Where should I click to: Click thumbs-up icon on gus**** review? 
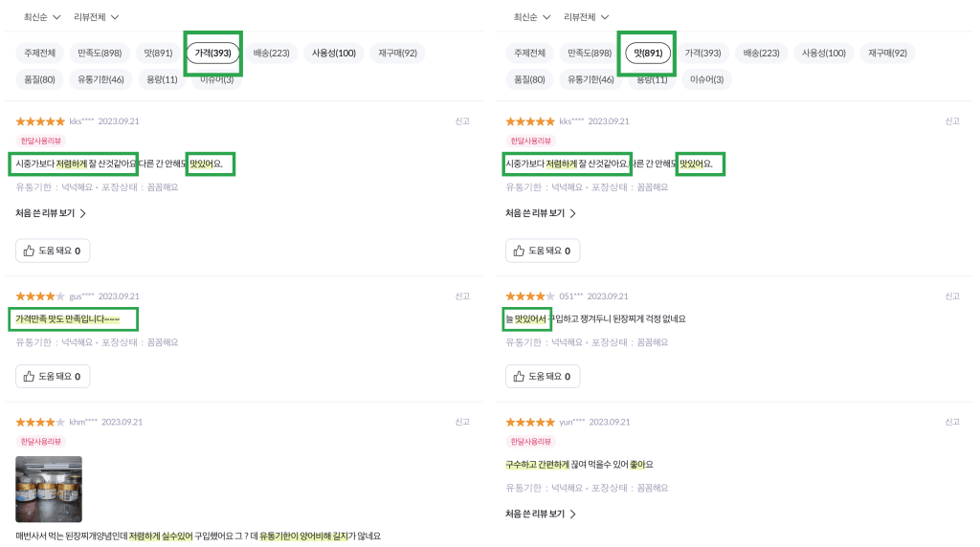(x=29, y=377)
